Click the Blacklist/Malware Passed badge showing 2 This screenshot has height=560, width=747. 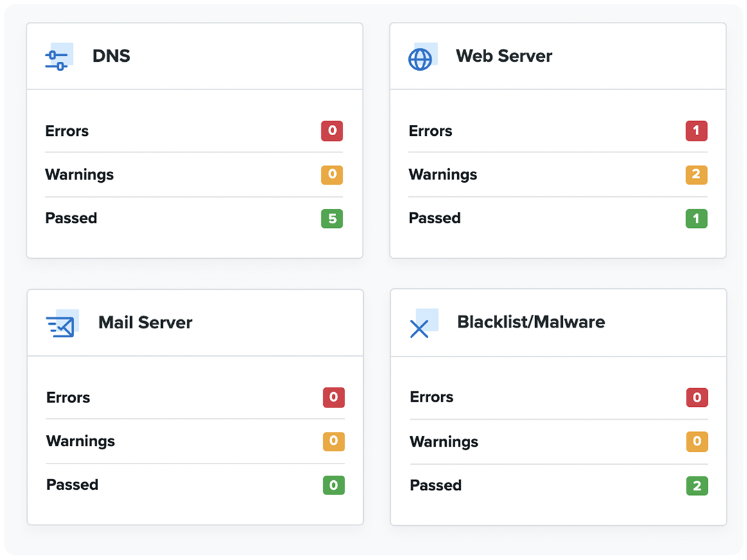point(697,486)
